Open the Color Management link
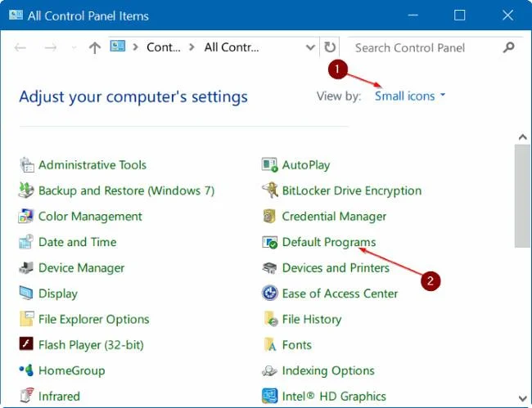The image size is (532, 408). pos(90,216)
